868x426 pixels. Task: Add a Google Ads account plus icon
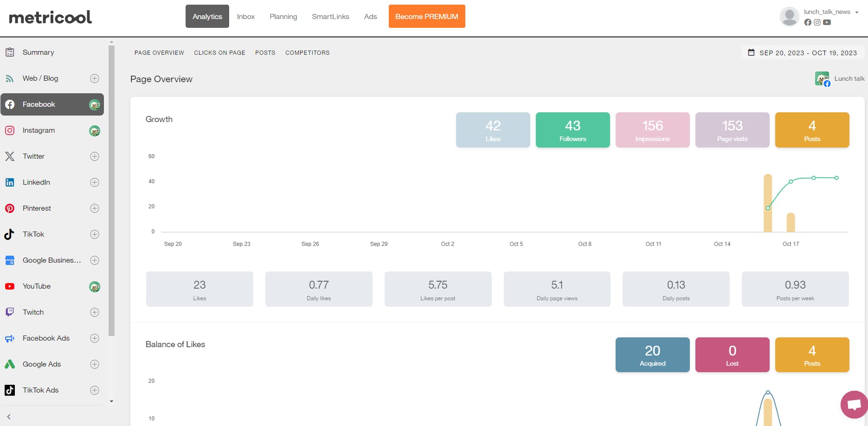(x=95, y=364)
